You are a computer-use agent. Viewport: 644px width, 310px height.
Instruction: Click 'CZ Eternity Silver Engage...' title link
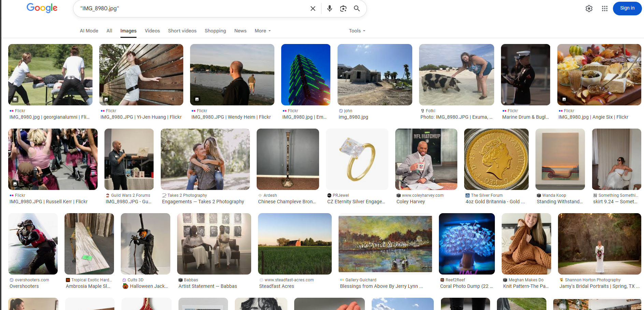(356, 202)
